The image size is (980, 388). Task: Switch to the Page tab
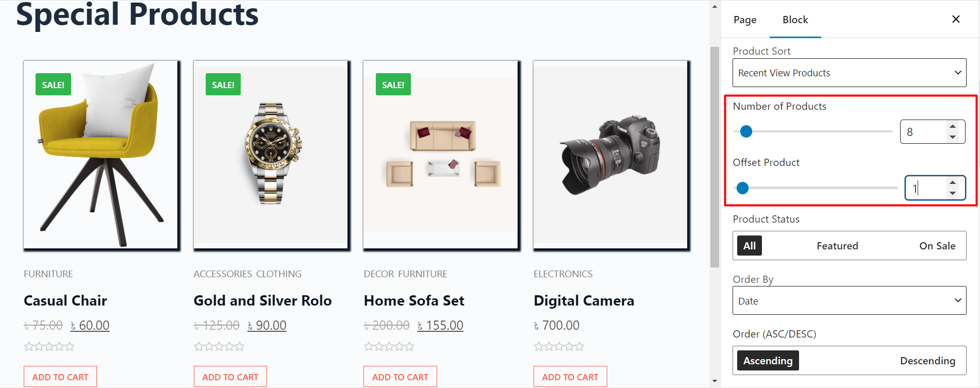[745, 20]
